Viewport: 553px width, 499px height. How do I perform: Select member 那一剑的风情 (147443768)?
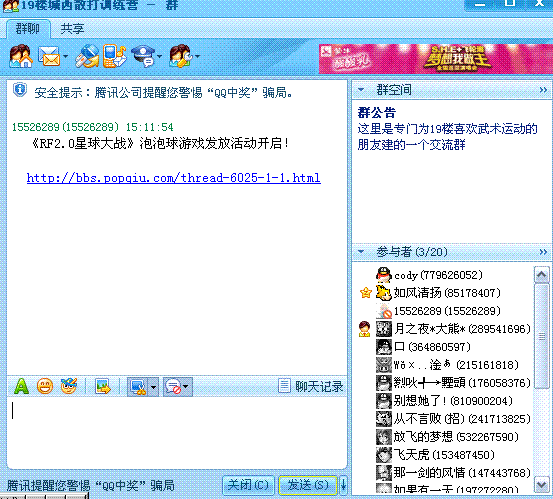pyautogui.click(x=444, y=473)
